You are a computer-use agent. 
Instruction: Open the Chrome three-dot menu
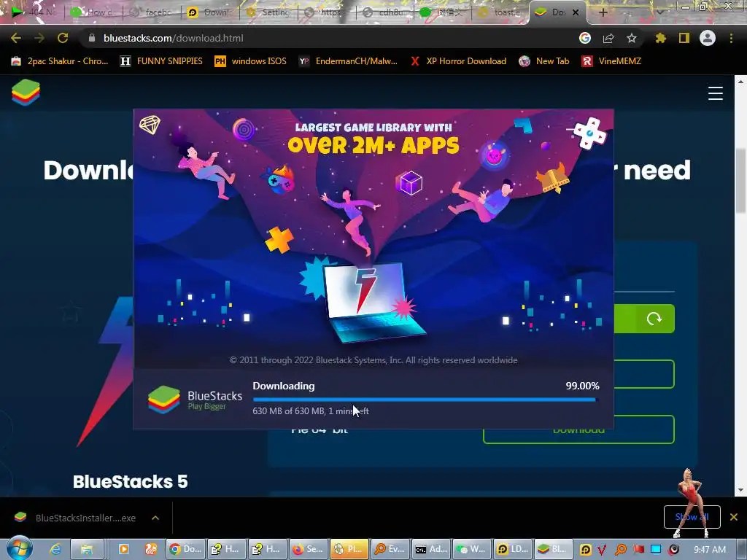(731, 38)
